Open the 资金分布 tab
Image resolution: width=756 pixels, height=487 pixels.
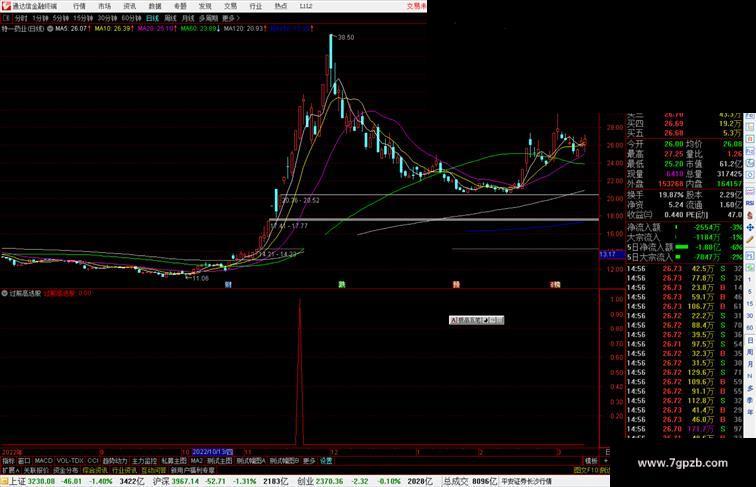[66, 470]
